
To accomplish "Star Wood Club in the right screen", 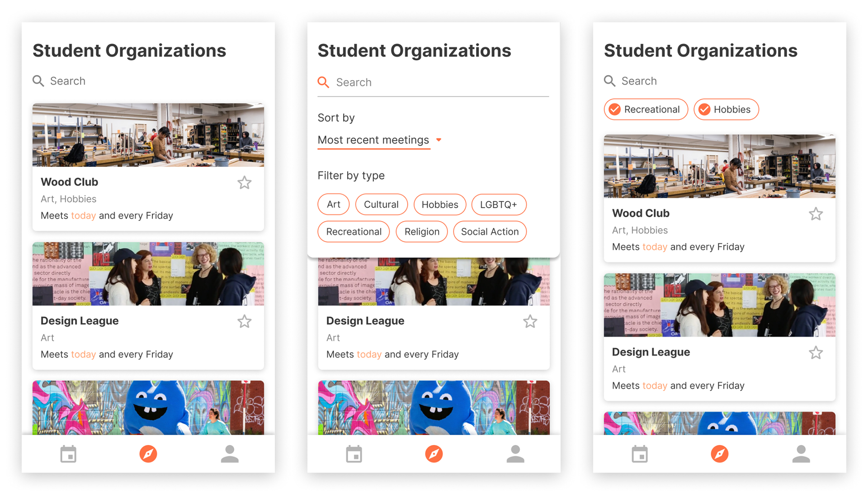I will pos(816,214).
